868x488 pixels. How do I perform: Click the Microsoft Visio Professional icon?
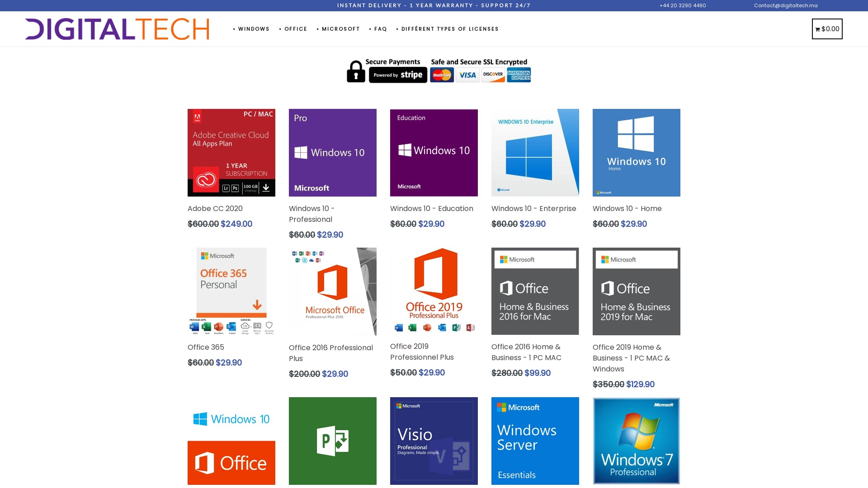point(434,441)
